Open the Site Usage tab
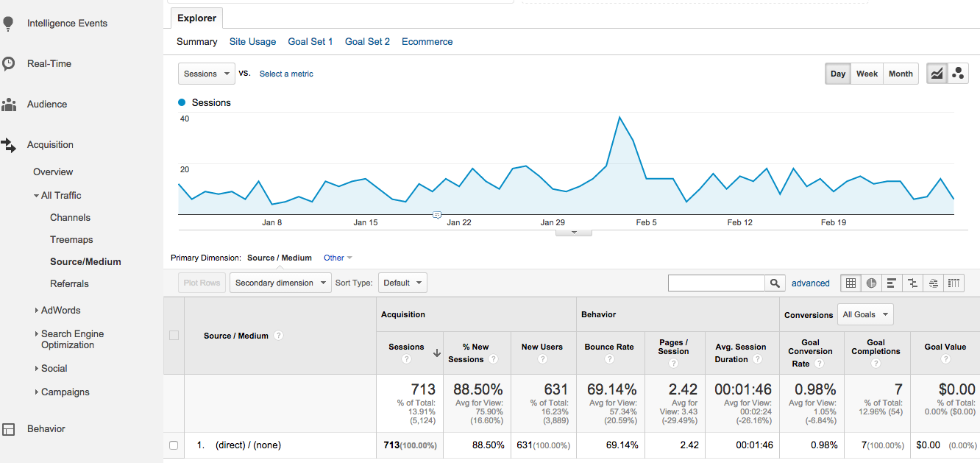 pos(252,42)
